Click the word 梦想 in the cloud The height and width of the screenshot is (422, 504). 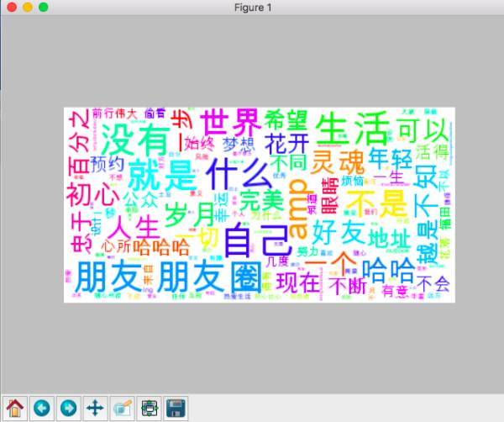[x=239, y=145]
